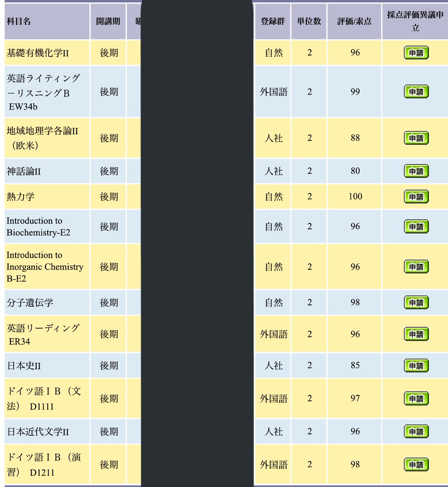Screen dimensions: 448x487
Task: Click 申請 for 英語リーディング ER34
Action: tap(416, 334)
